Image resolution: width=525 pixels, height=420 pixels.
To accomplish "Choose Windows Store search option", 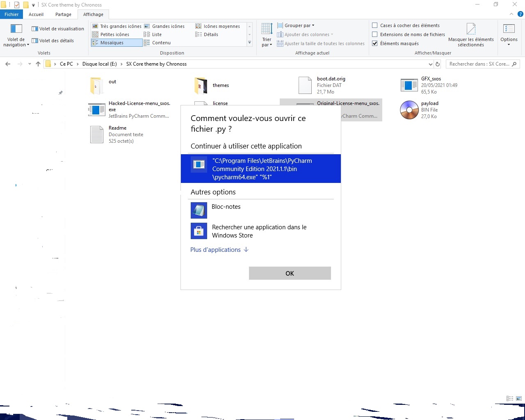I will tap(261, 231).
